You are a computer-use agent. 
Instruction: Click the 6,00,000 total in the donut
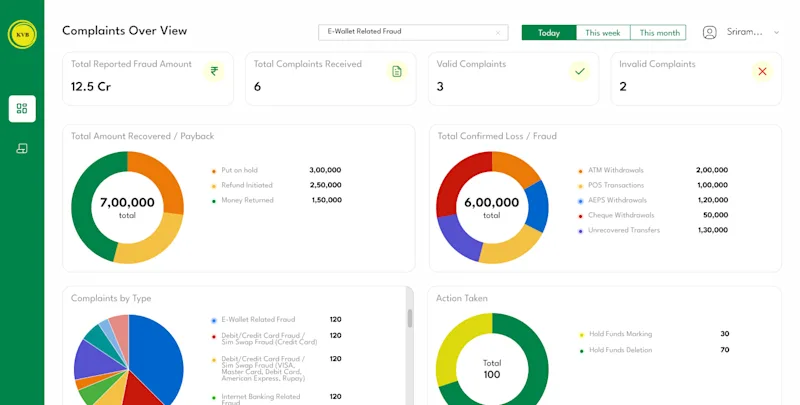tap(491, 202)
